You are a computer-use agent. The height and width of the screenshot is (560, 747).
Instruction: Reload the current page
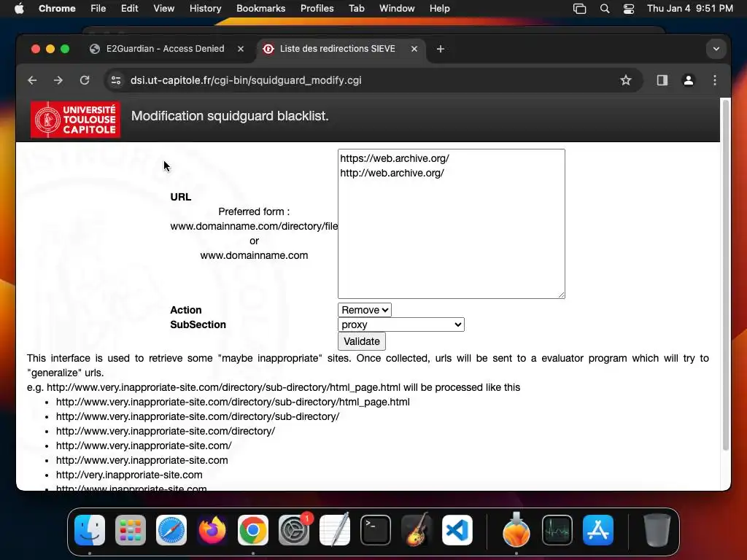tap(85, 80)
